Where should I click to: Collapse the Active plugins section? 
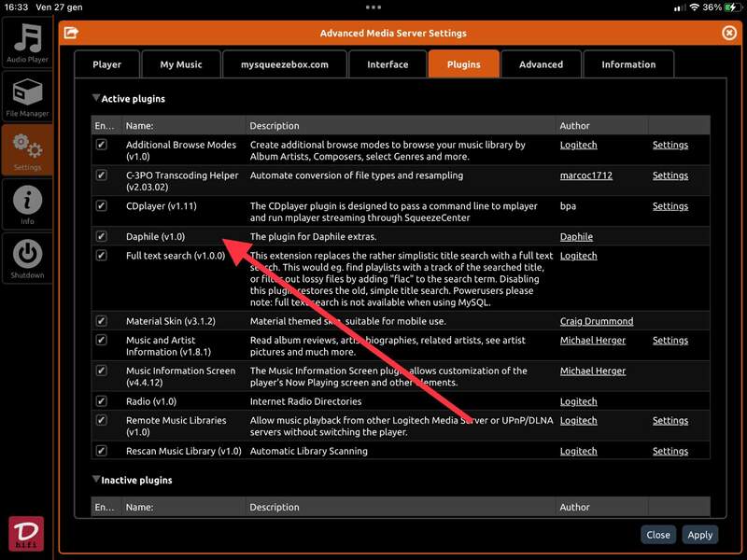[96, 98]
